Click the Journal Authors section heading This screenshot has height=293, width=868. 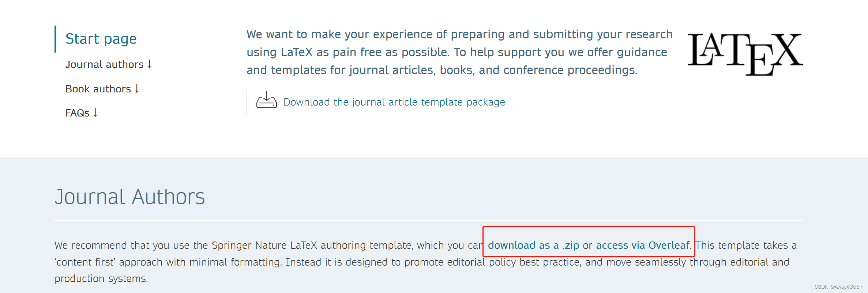click(x=129, y=197)
